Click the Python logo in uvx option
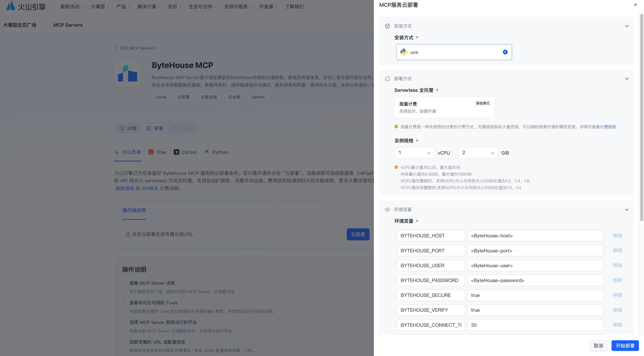The width and height of the screenshot is (644, 356). [404, 52]
